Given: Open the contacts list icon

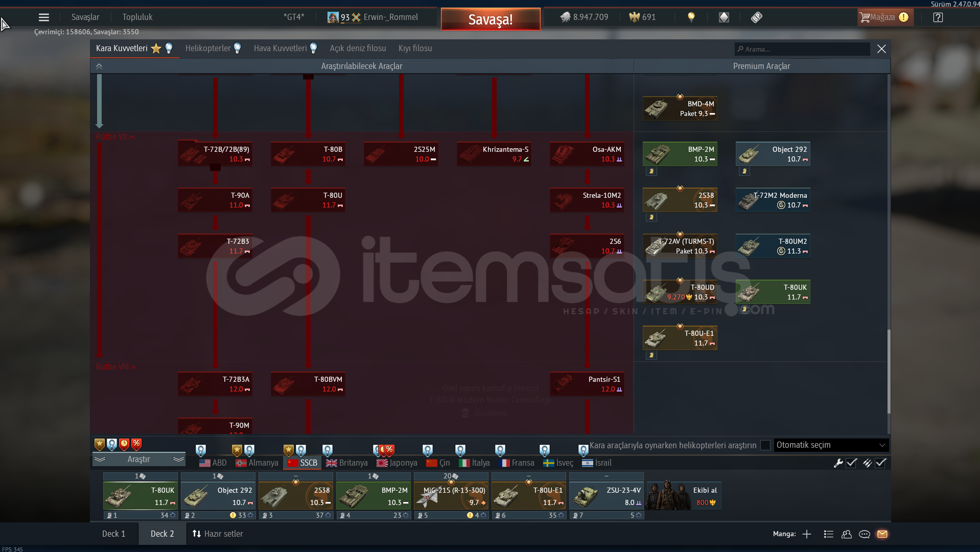Looking at the screenshot, I should [829, 534].
